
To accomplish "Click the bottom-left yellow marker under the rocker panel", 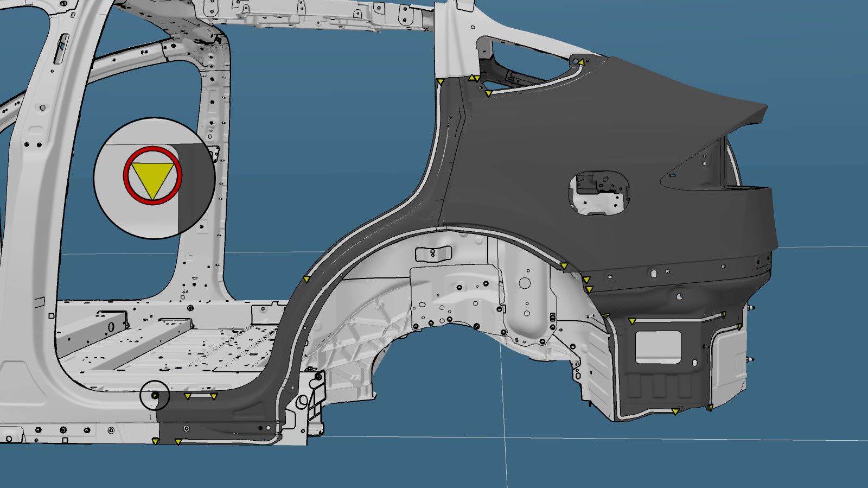I will tap(156, 441).
